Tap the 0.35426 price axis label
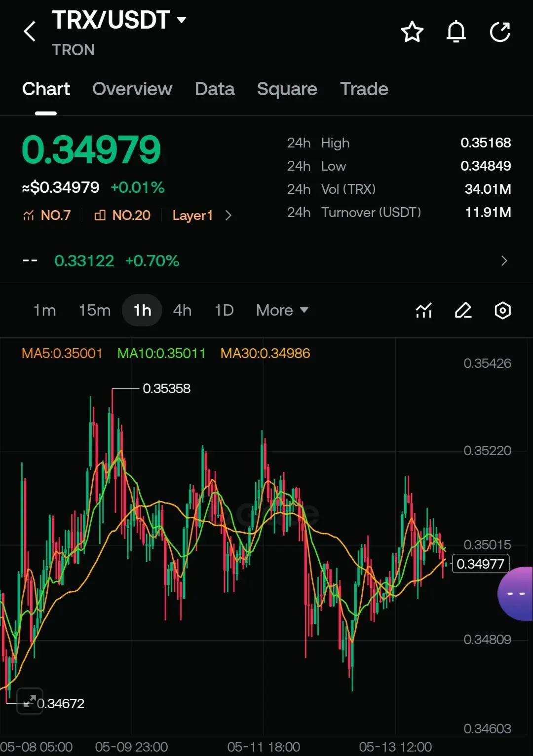 (487, 363)
